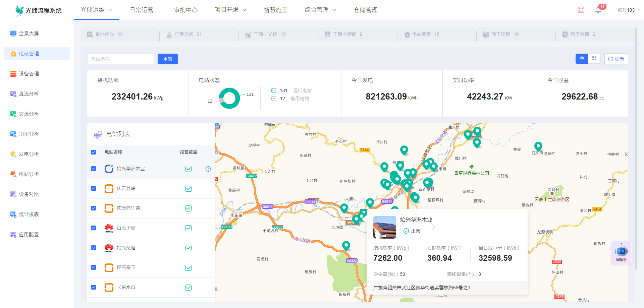
Task: Switch to map view with pin icon
Action: coord(582,59)
